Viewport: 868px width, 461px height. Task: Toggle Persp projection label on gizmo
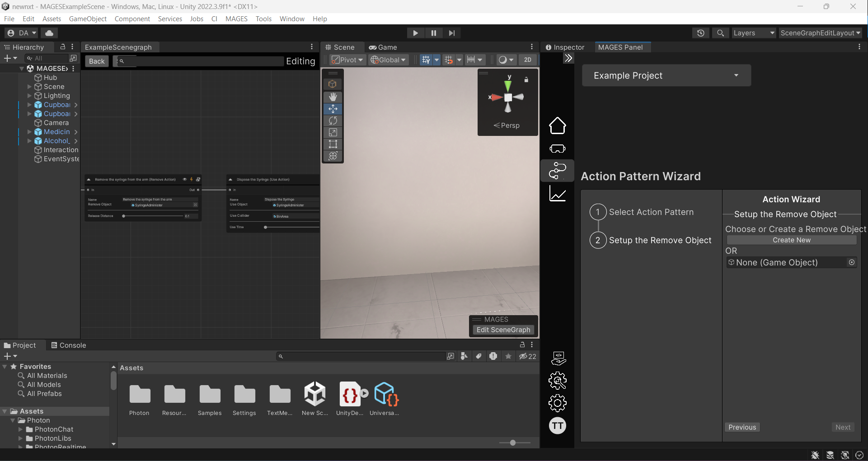[x=507, y=126]
